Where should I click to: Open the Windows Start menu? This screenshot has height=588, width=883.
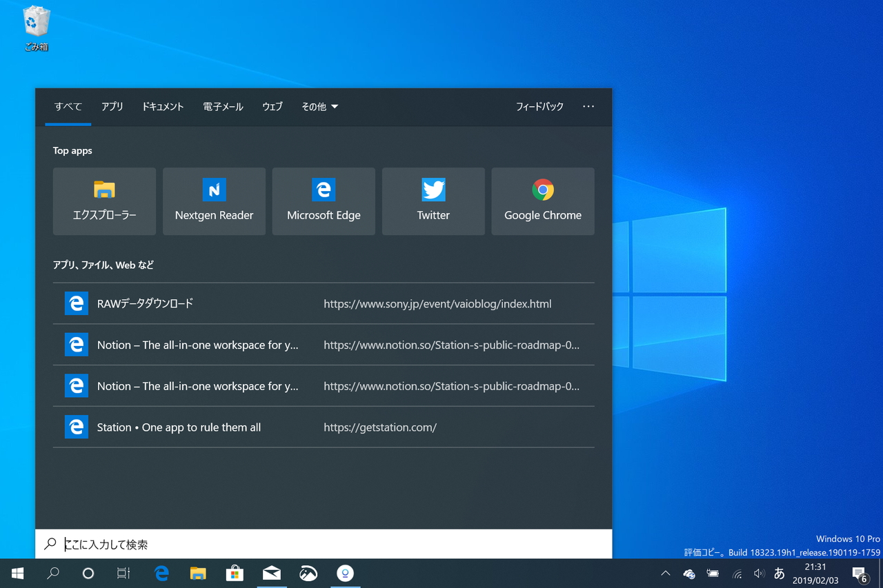click(18, 574)
